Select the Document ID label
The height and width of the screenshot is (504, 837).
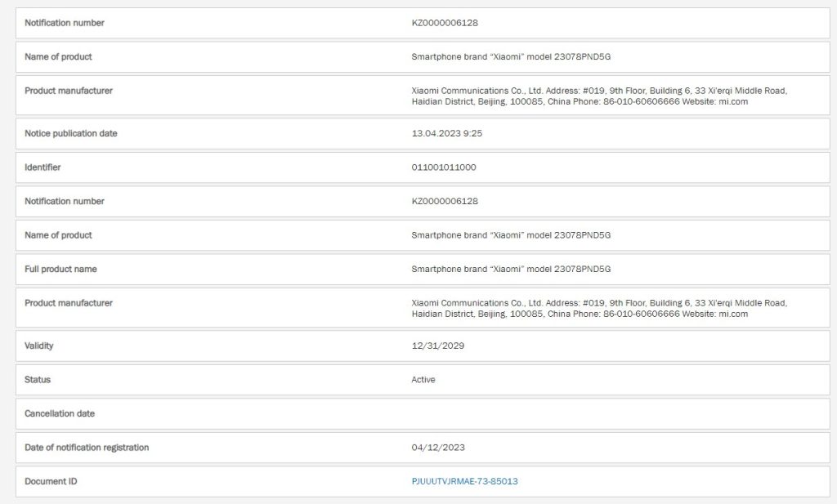(51, 481)
